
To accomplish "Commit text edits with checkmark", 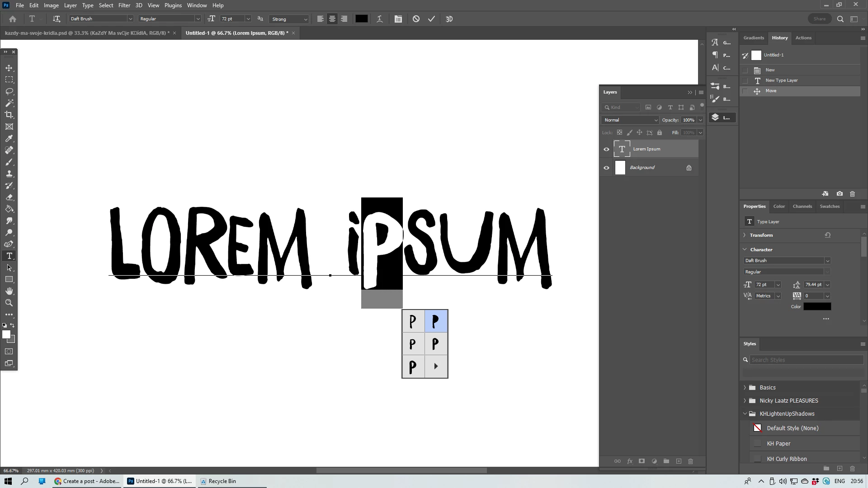I will tap(431, 19).
